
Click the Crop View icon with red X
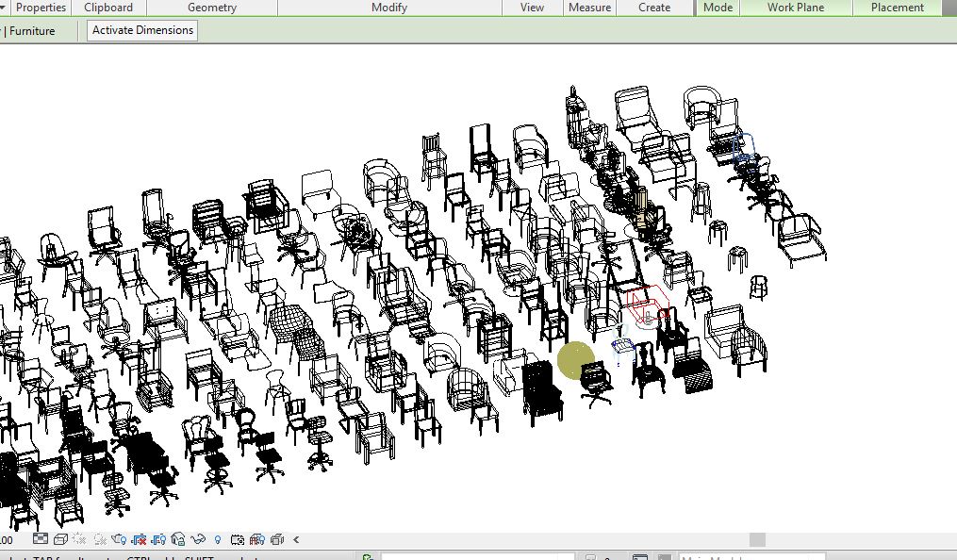139,539
